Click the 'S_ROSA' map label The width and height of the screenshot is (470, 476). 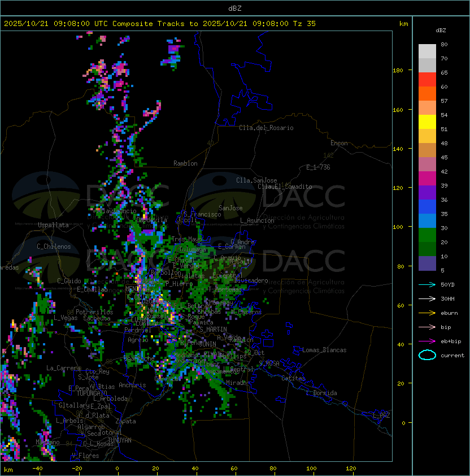(269, 364)
